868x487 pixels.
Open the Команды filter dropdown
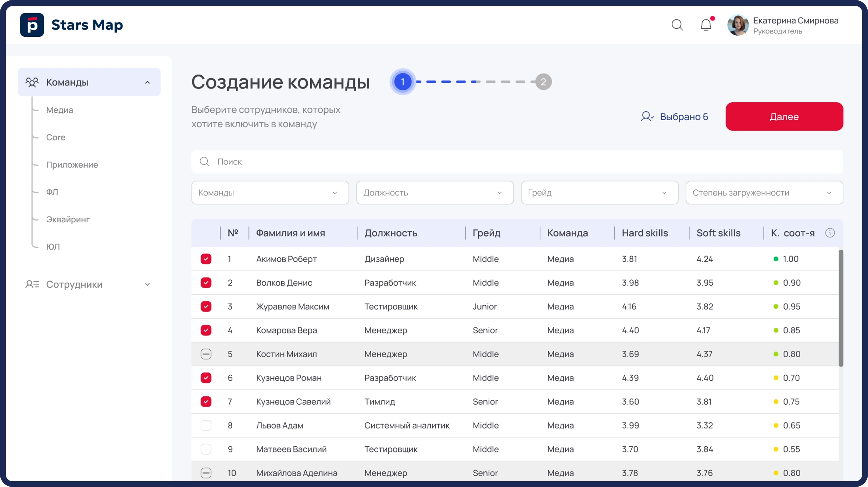pyautogui.click(x=270, y=193)
